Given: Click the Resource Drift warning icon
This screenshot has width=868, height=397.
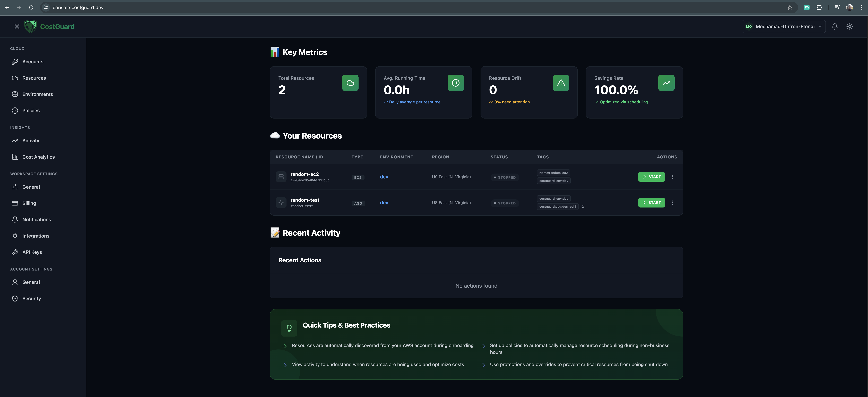Looking at the screenshot, I should pos(561,83).
